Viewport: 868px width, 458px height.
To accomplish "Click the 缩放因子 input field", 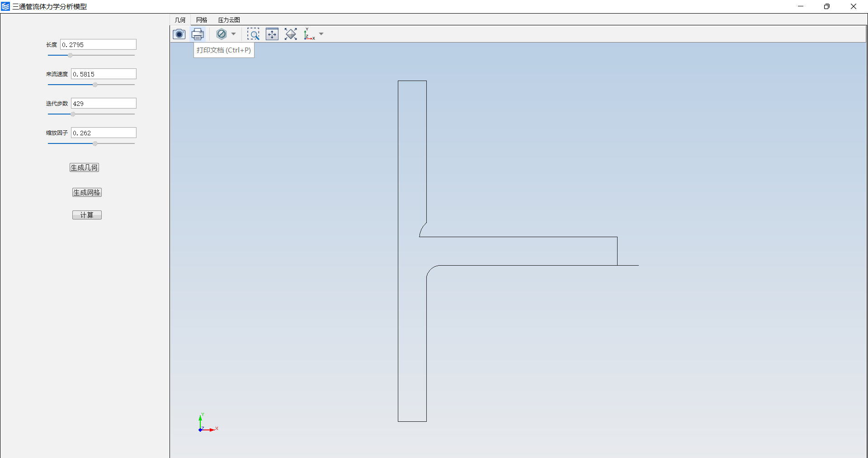I will (104, 133).
